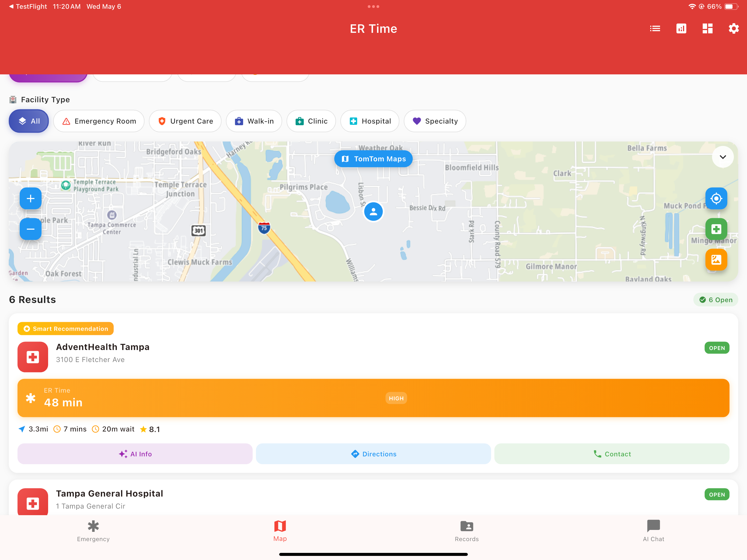Viewport: 747px width, 560px height.
Task: Contact AdventHealth Tampa
Action: pyautogui.click(x=612, y=454)
